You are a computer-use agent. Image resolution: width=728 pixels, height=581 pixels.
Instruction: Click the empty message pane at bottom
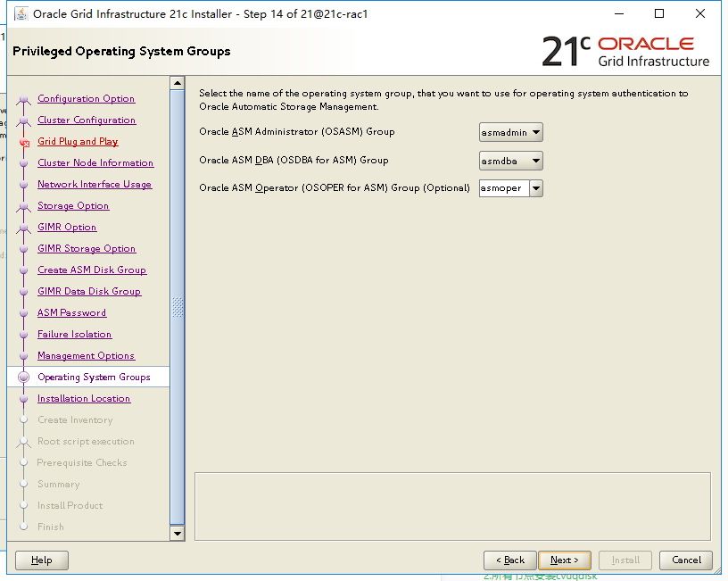(x=452, y=506)
